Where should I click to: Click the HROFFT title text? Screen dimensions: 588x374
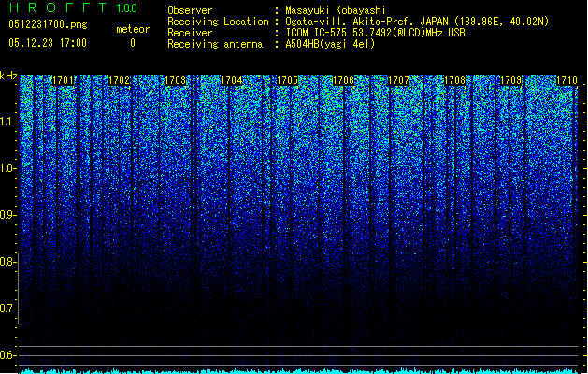click(58, 7)
